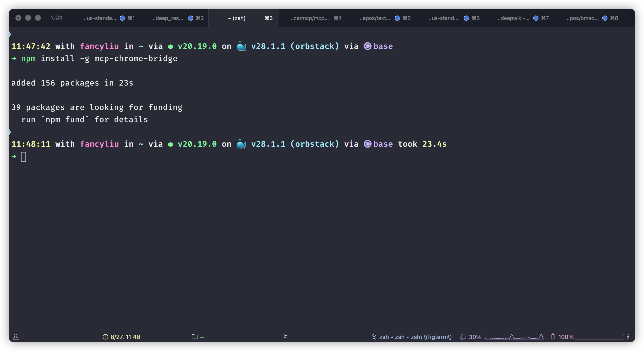Screen dimensions: 644x351
Task: Click the battery icon showing 100%
Action: point(553,337)
